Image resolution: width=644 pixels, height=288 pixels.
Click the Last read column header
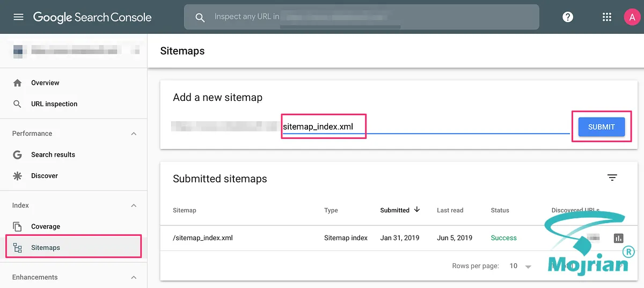pyautogui.click(x=450, y=210)
